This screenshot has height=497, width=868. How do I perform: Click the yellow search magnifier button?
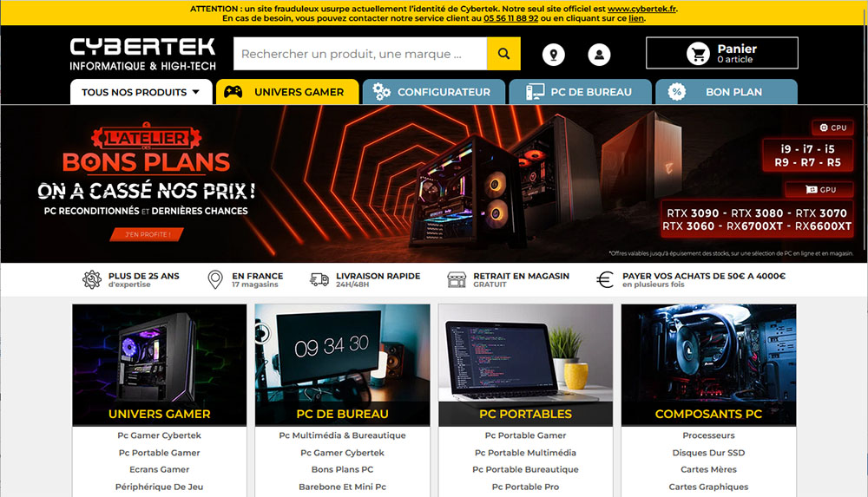click(503, 54)
